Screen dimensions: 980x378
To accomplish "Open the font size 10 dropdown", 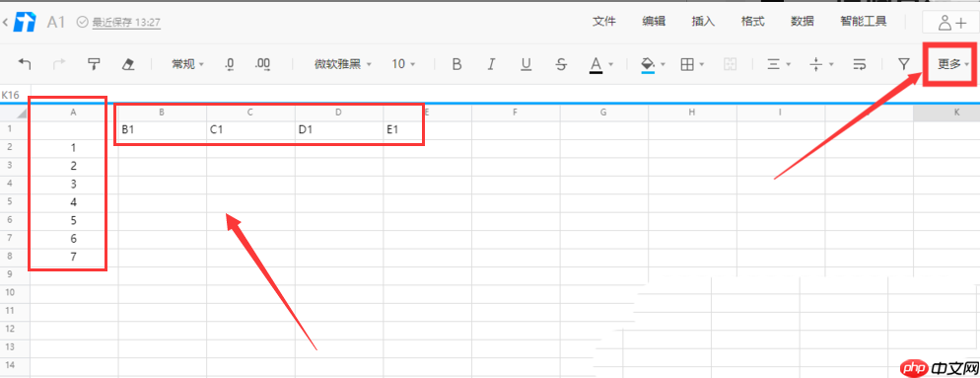I will point(404,64).
